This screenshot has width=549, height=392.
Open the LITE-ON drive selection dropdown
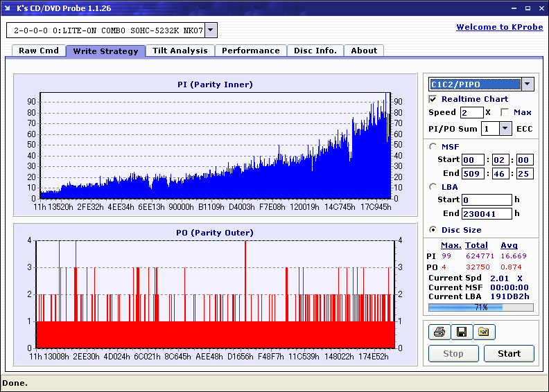tap(211, 30)
